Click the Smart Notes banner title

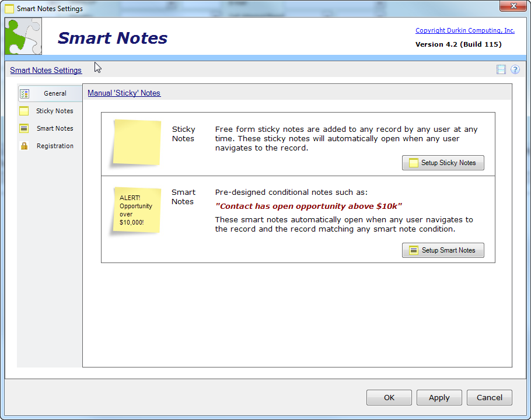click(x=113, y=38)
